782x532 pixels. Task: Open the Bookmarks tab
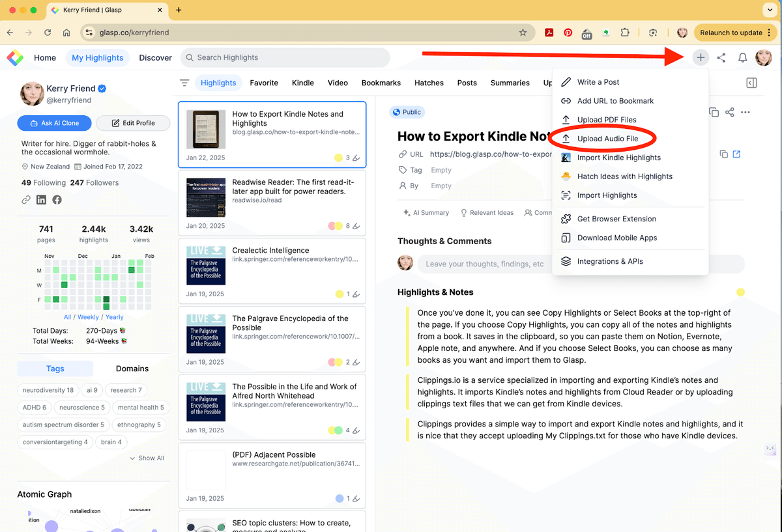pos(381,83)
